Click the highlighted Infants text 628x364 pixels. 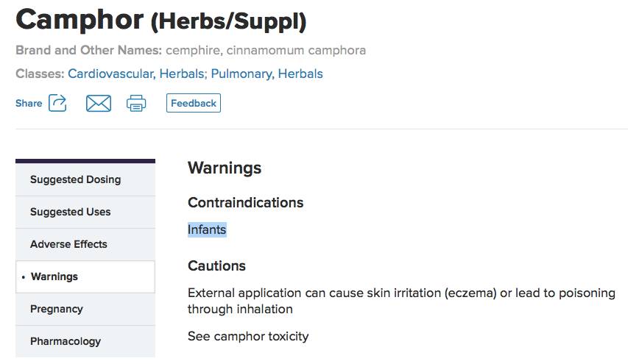(x=207, y=229)
